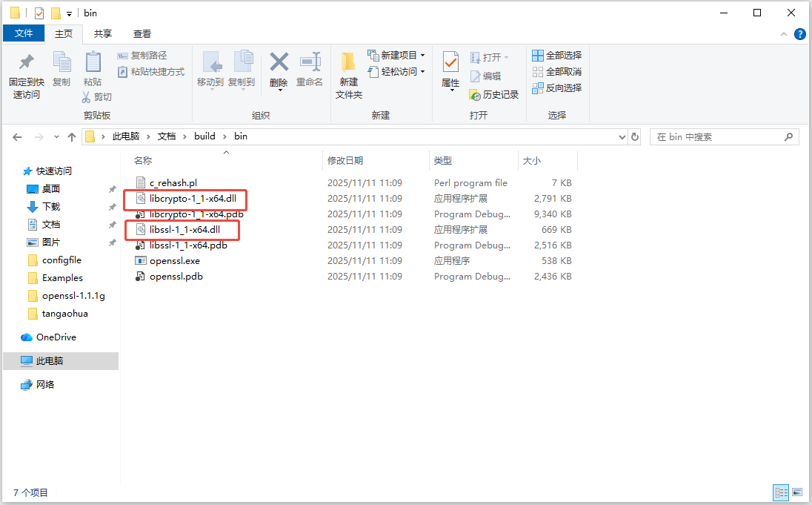Open the address bar history dropdown
This screenshot has height=505, width=812.
coord(622,136)
